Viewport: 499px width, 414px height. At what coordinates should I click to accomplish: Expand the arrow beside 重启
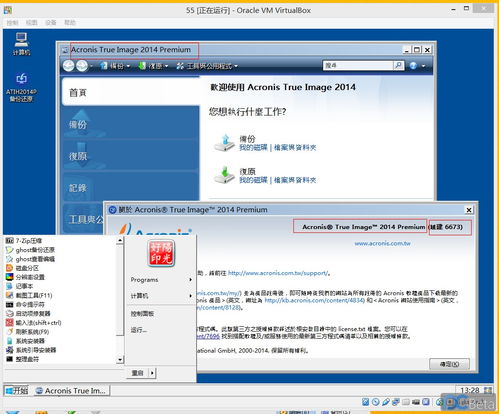pos(152,373)
